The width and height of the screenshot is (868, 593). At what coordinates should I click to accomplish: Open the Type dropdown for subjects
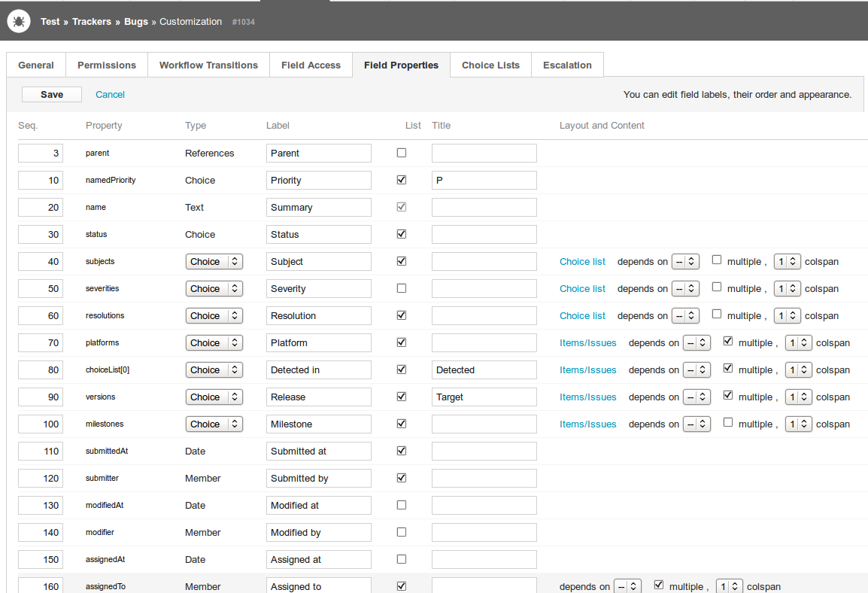(214, 261)
